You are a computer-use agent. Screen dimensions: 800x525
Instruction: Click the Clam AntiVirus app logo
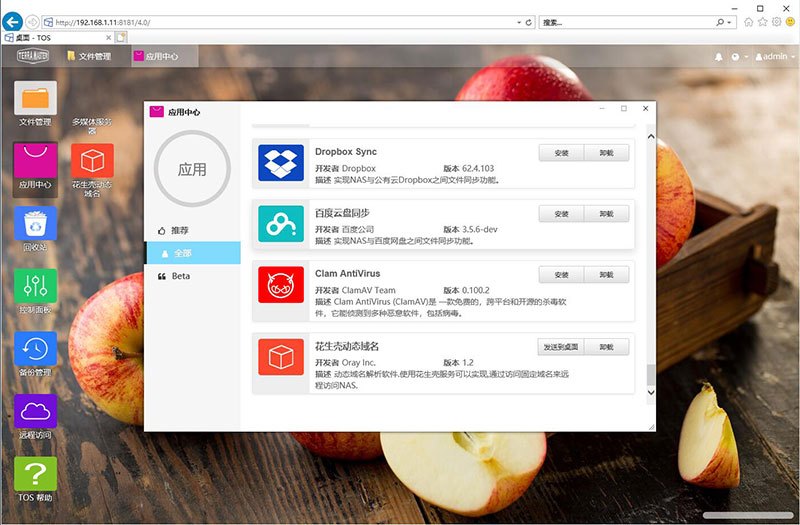281,285
